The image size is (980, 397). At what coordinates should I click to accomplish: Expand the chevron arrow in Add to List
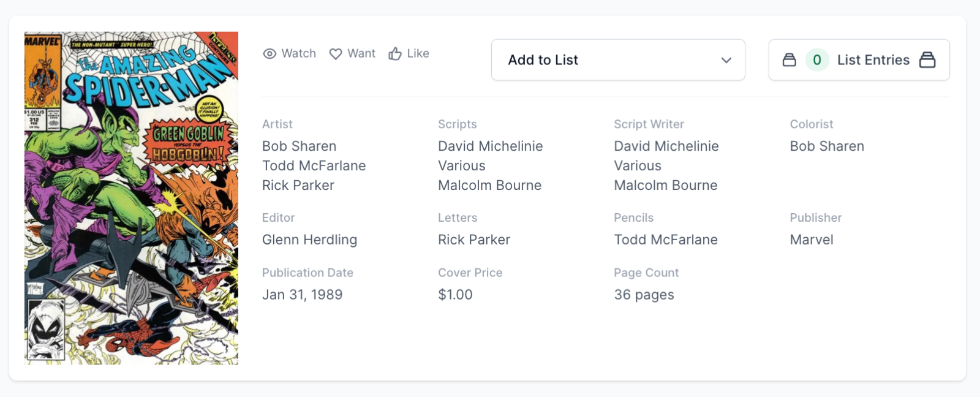coord(726,60)
